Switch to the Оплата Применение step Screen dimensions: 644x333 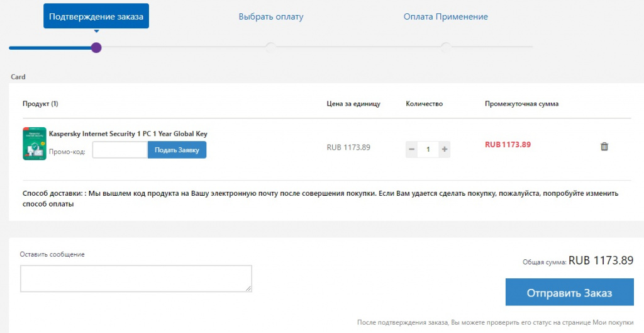click(445, 16)
